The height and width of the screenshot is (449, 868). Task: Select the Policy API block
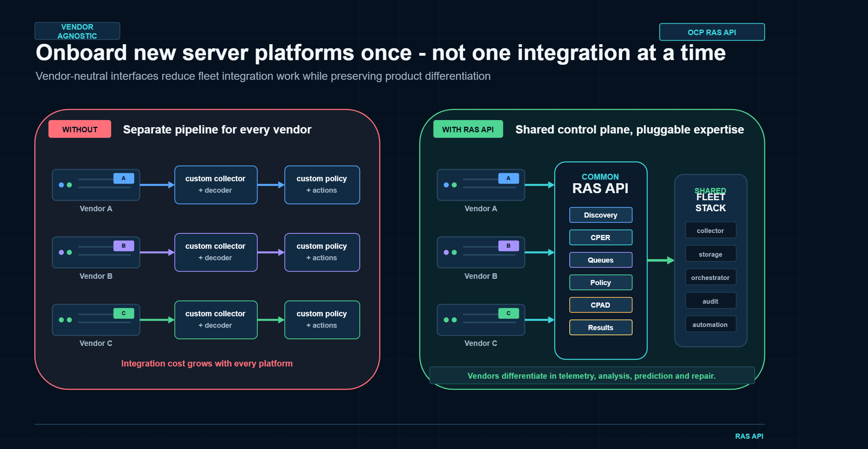pyautogui.click(x=600, y=282)
